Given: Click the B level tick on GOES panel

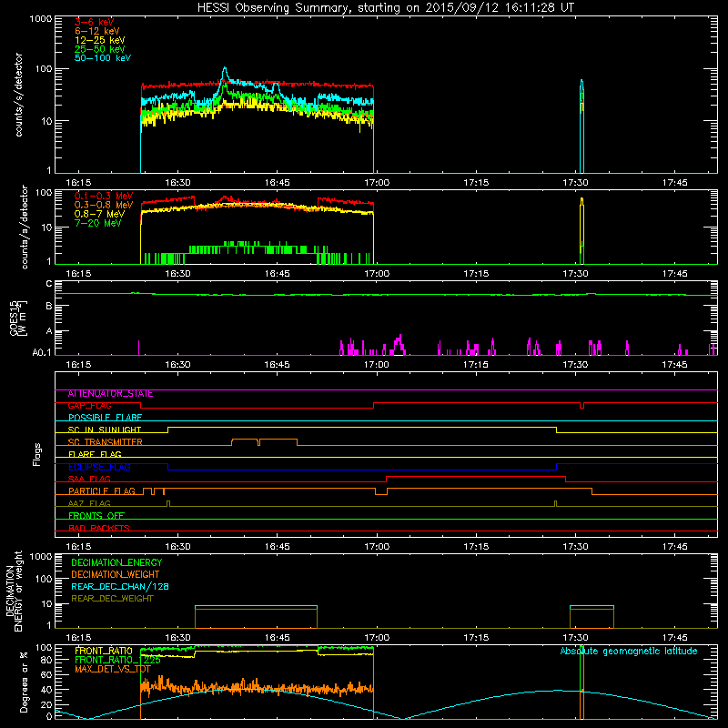Looking at the screenshot, I should click(x=49, y=306).
